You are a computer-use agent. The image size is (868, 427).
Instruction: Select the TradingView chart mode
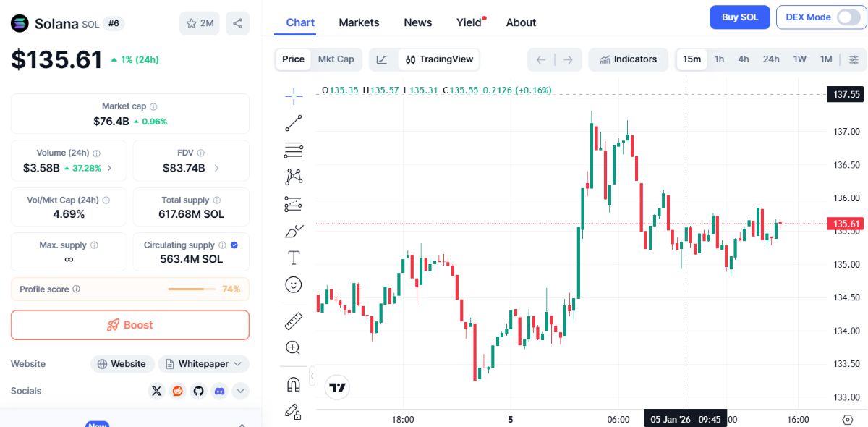click(x=439, y=59)
